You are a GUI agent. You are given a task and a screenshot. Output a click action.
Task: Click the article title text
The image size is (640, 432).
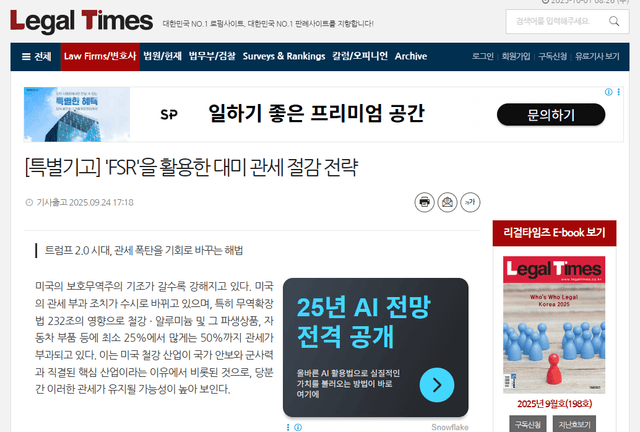pos(191,167)
